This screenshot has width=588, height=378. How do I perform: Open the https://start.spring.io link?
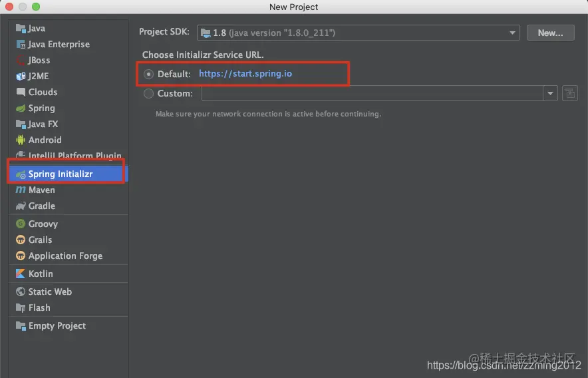pos(245,74)
